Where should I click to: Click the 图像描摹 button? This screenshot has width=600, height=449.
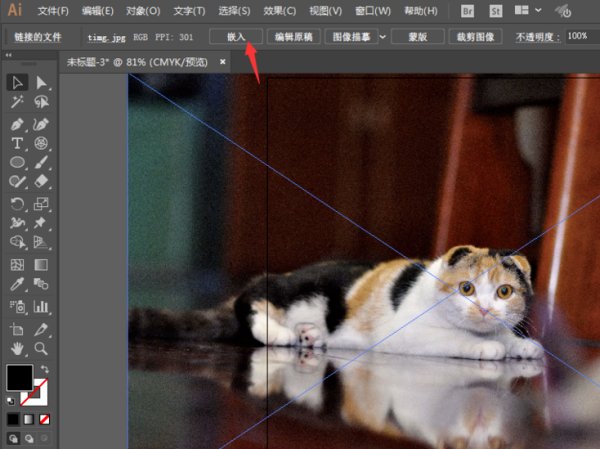351,37
